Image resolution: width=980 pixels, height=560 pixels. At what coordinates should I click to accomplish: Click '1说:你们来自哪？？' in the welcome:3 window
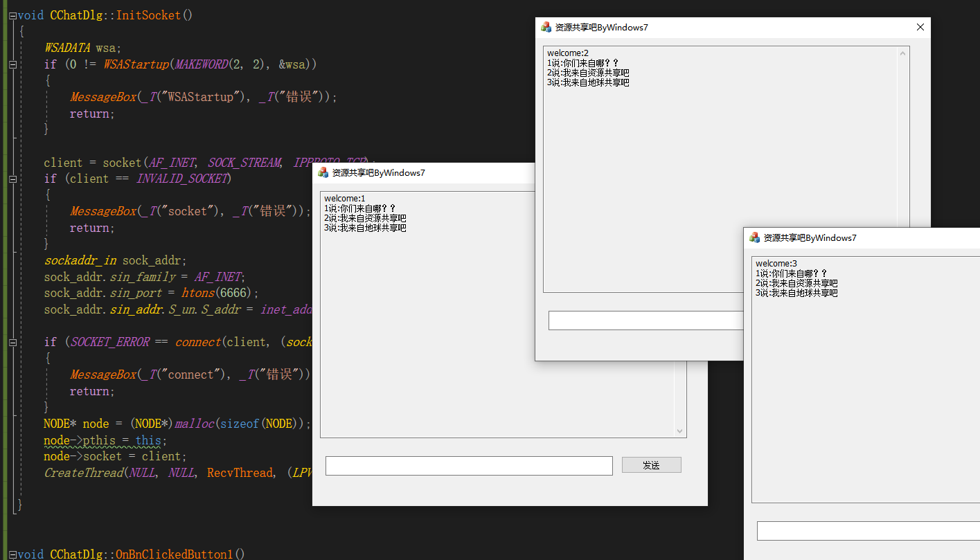(x=792, y=273)
